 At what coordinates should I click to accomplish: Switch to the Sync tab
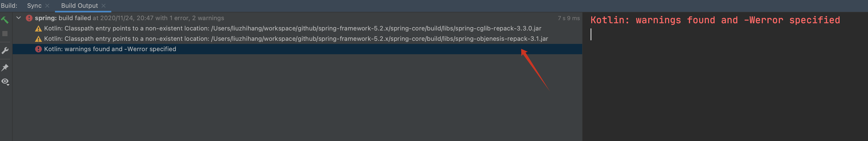34,6
